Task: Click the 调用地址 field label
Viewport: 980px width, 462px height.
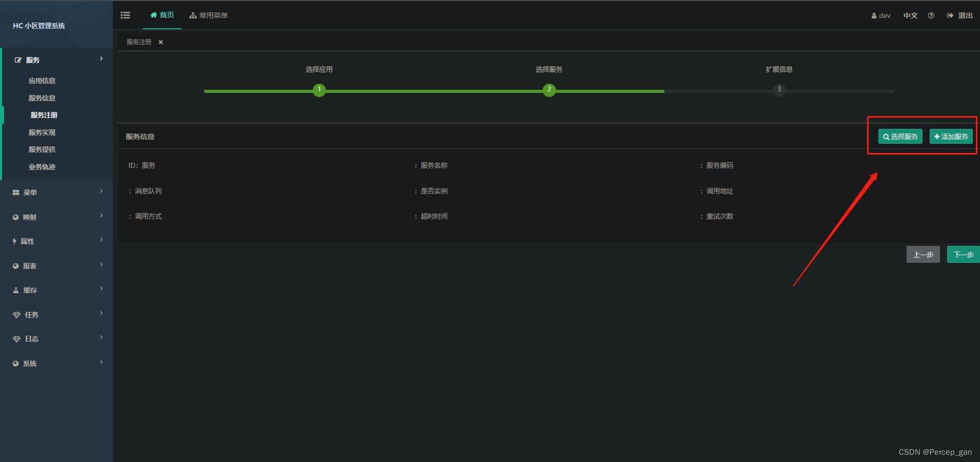Action: (x=720, y=191)
